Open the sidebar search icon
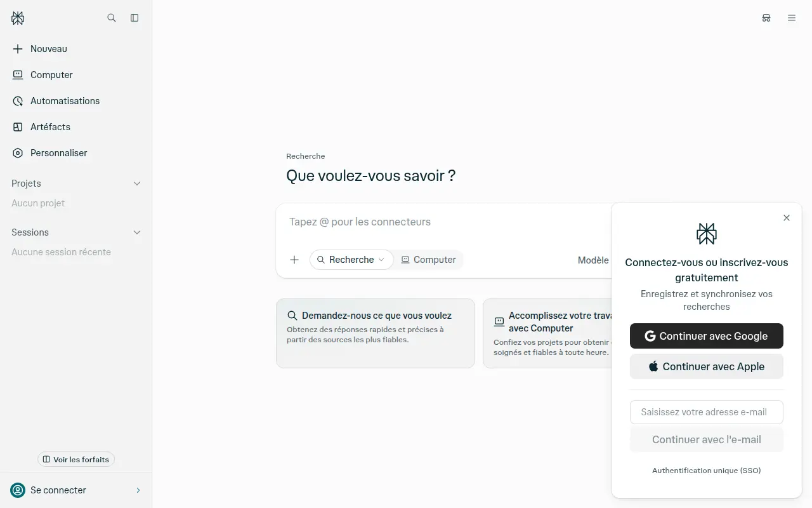The image size is (812, 508). click(112, 18)
